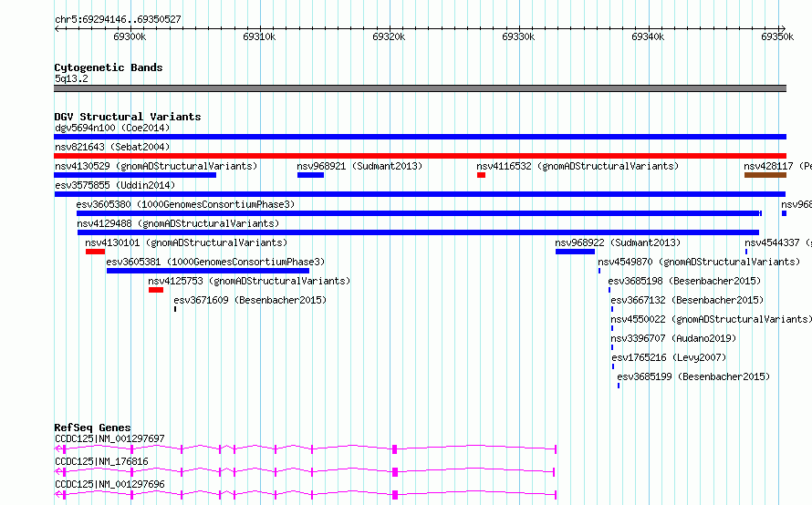Open the nsv4125753 (gnomADStructuralVariants) label
This screenshot has width=812, height=505.
(249, 281)
